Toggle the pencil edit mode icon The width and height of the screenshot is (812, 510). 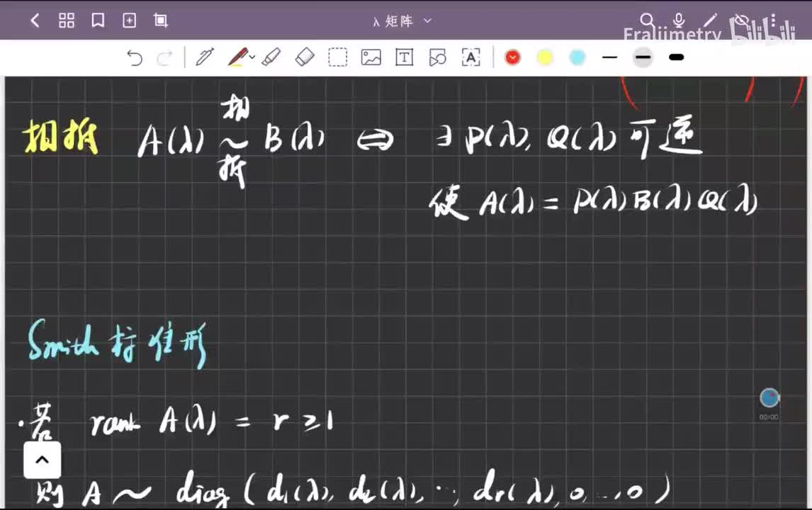(711, 21)
